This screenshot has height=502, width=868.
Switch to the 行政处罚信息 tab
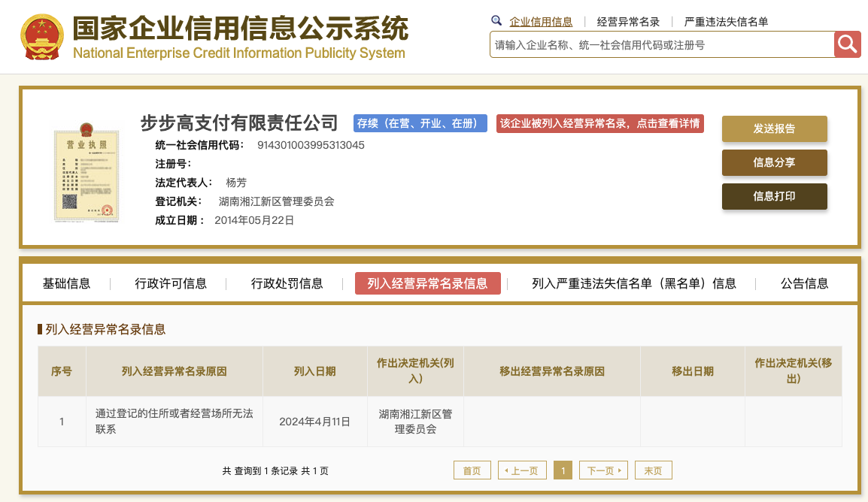(287, 283)
